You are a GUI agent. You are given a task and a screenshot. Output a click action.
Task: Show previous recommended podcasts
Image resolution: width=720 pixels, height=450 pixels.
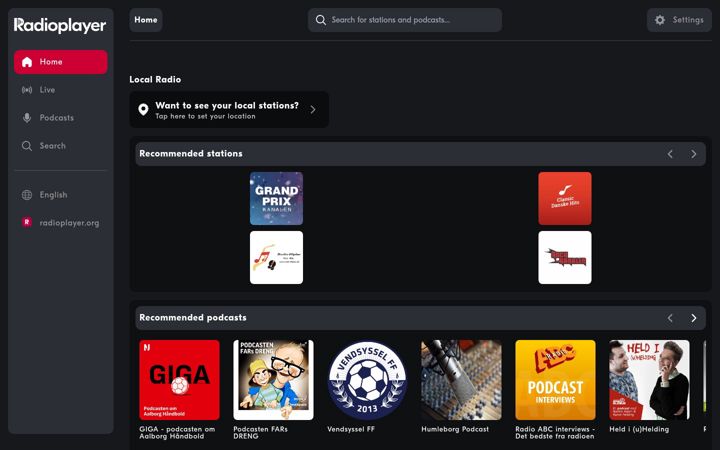[x=670, y=318]
